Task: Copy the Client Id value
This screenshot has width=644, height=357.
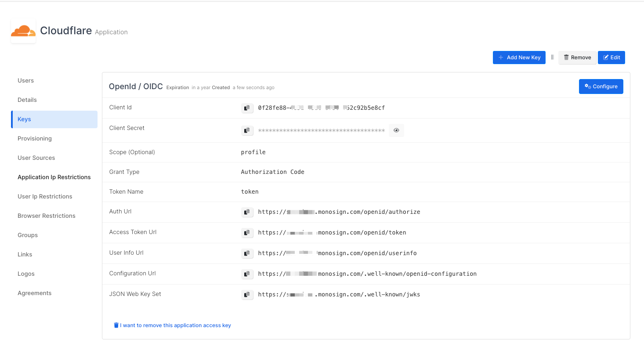Action: (247, 108)
